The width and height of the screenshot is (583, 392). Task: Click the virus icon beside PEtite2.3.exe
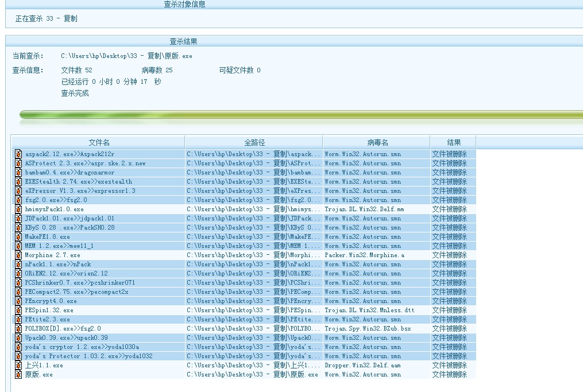pos(18,319)
